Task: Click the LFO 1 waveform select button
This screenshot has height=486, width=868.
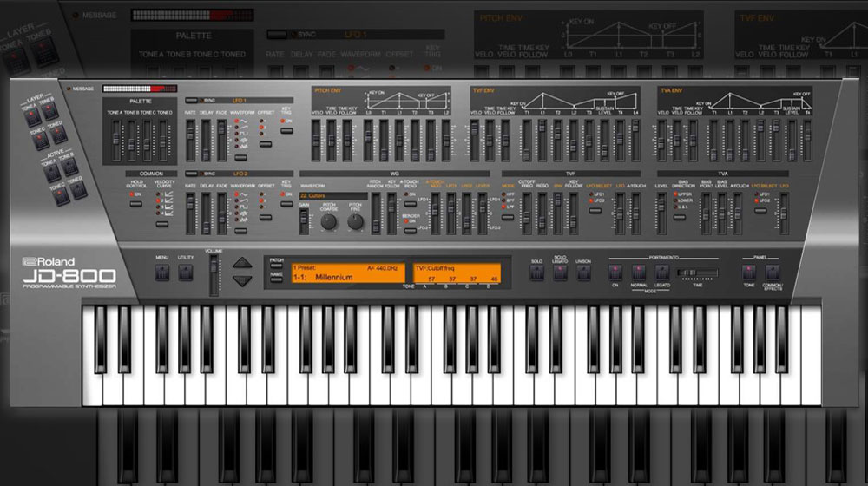Action: (240, 157)
